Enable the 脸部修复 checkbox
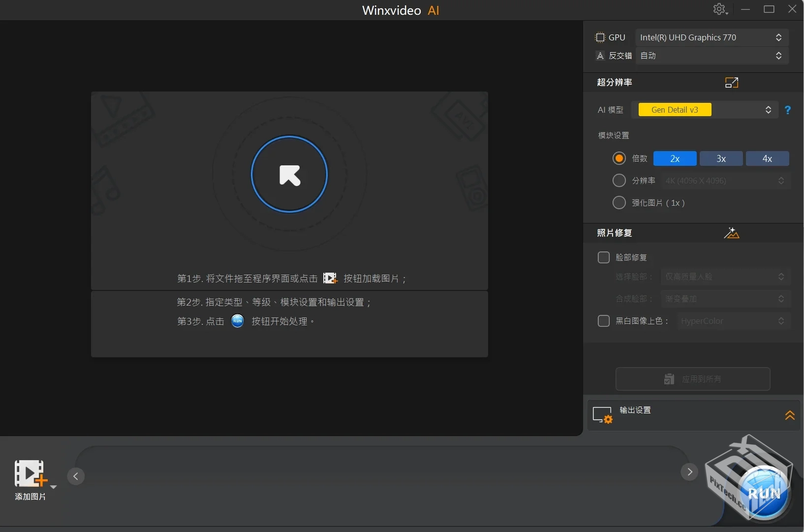This screenshot has height=532, width=804. 604,257
